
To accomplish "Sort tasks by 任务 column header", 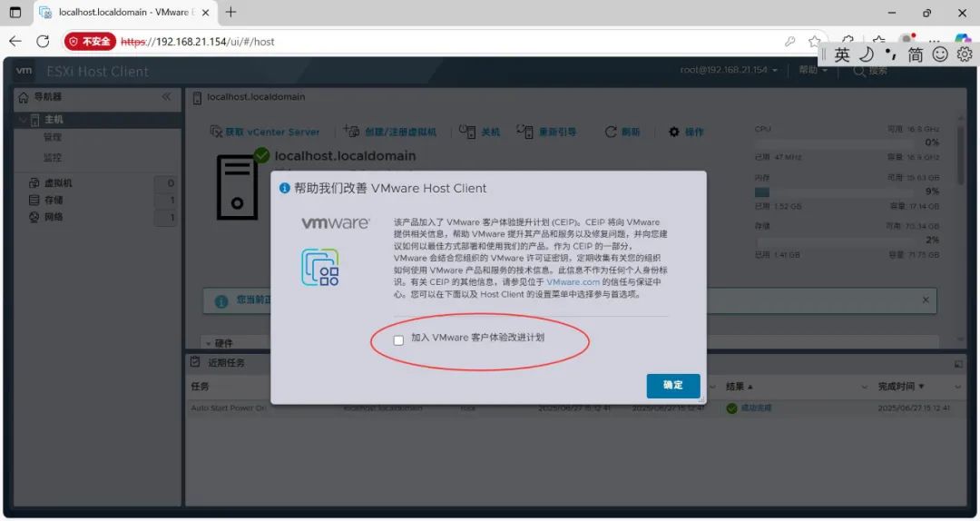I will click(200, 387).
